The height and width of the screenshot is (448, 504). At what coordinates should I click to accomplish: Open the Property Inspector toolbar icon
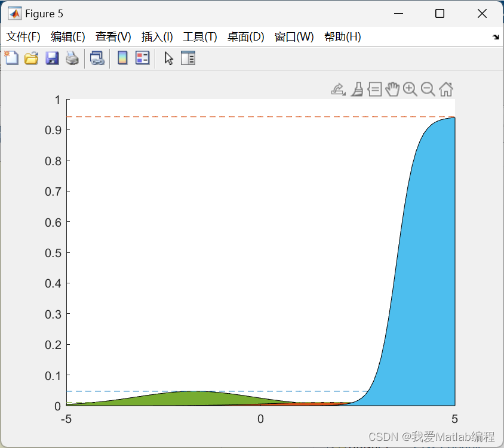click(188, 58)
